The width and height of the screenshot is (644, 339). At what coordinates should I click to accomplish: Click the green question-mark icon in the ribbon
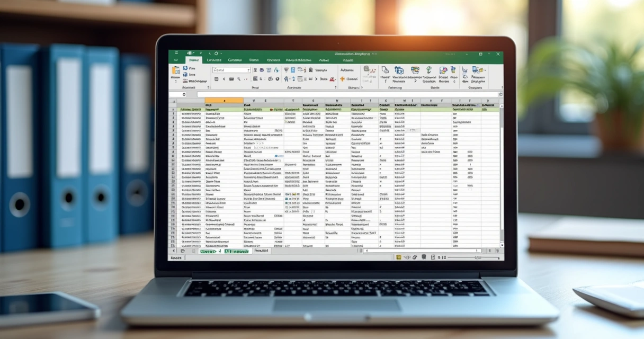[428, 70]
